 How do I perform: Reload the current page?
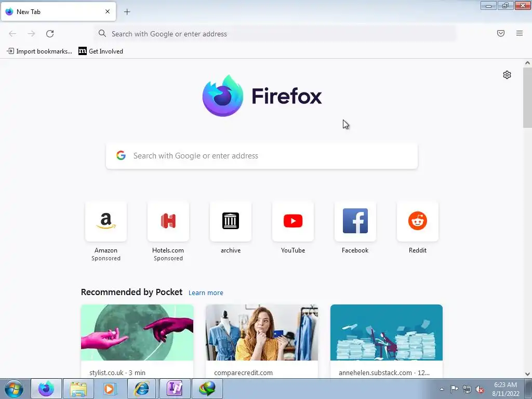(50, 34)
